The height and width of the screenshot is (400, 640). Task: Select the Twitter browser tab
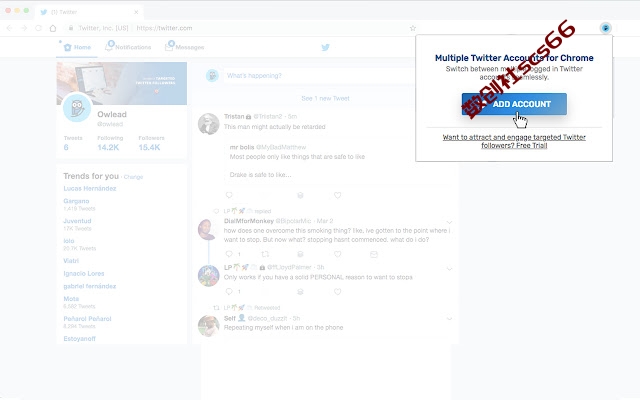pyautogui.click(x=89, y=12)
